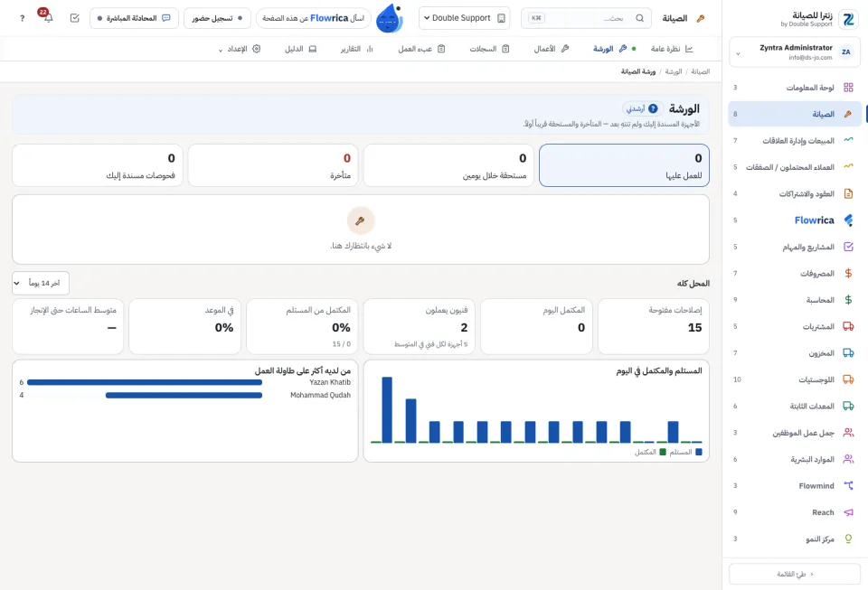The width and height of the screenshot is (868, 590).
Task: Open المعدات الثابتة truck icon
Action: pyautogui.click(x=848, y=406)
